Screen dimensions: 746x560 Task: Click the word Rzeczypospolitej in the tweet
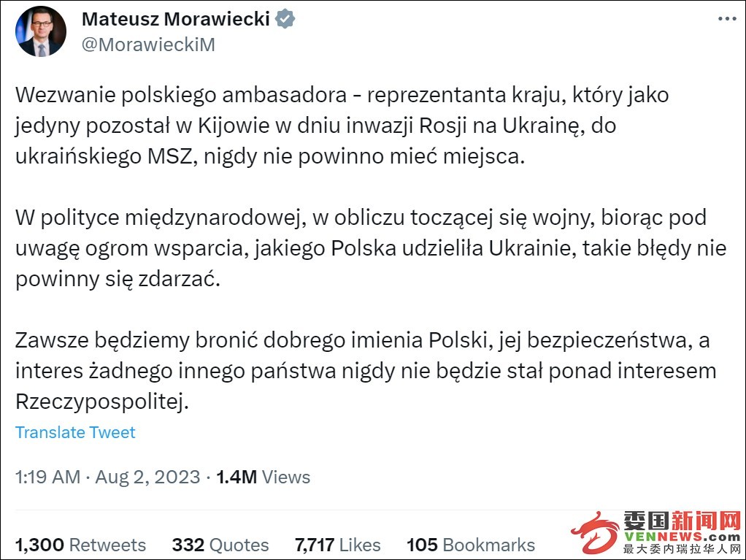tap(101, 402)
